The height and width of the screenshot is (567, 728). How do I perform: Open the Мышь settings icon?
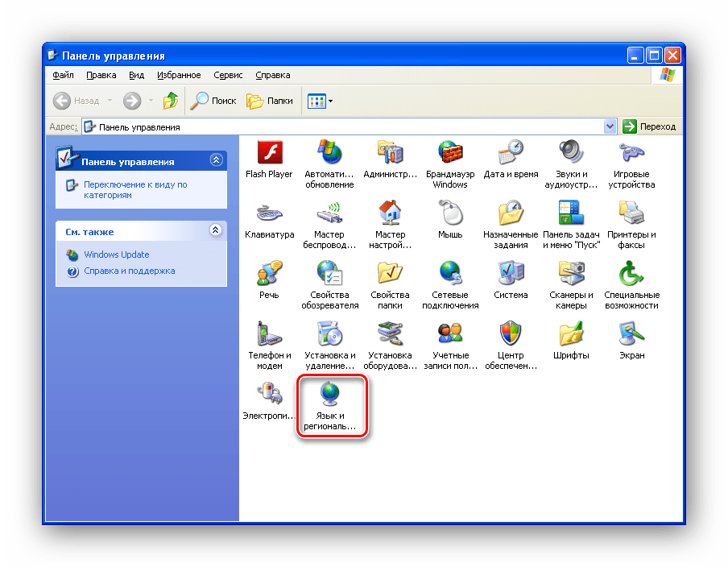450,214
